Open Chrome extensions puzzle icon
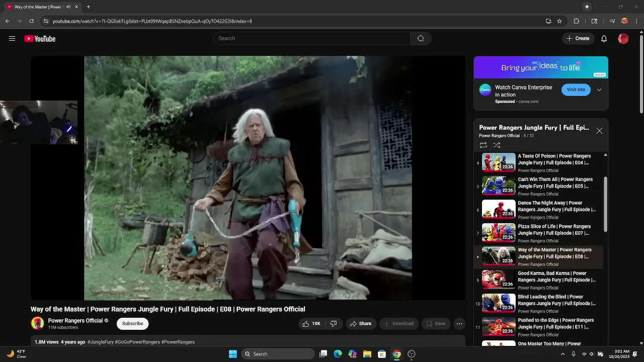 (x=577, y=21)
